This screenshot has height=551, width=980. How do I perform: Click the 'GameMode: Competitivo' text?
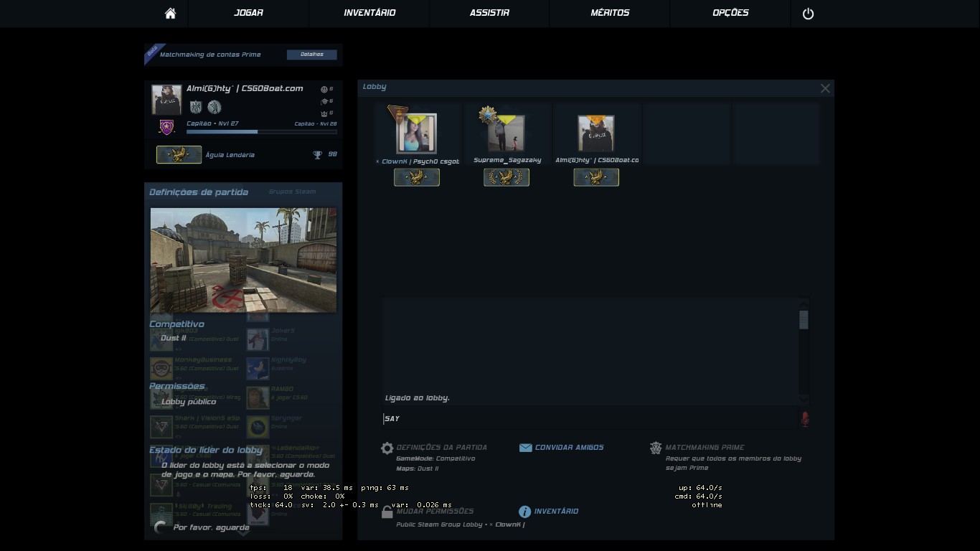pos(435,458)
